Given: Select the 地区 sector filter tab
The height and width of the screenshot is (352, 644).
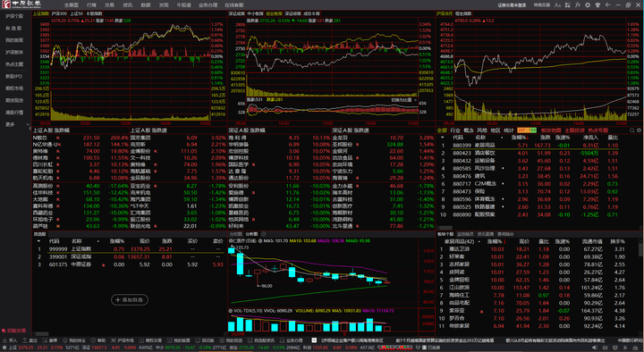Looking at the screenshot, I should coord(496,130).
